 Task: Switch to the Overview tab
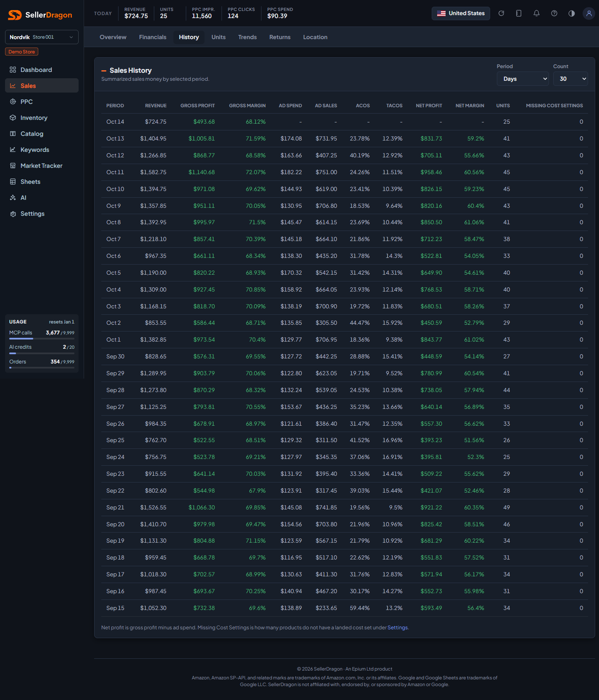click(x=113, y=37)
